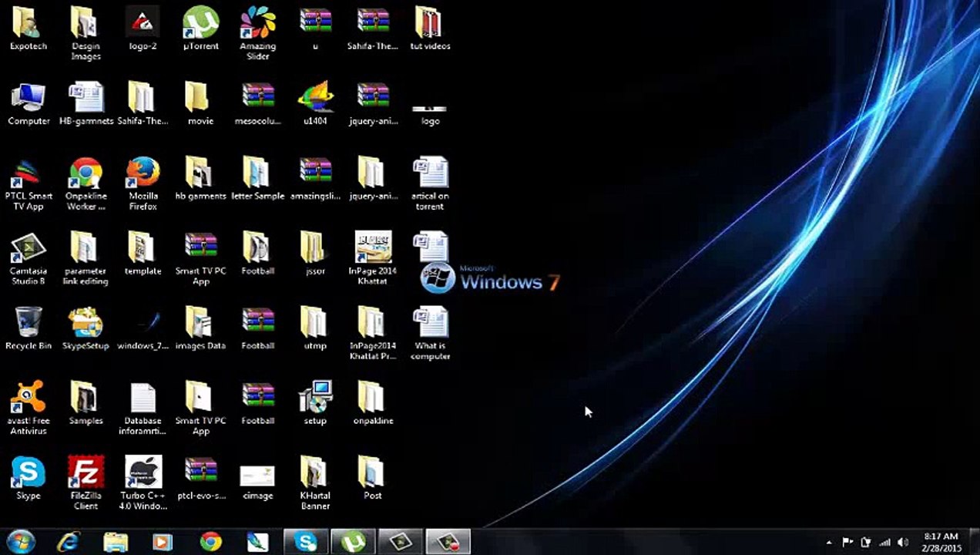Expand the hidden system tray icons
Viewport: 980px width, 555px height.
click(829, 543)
